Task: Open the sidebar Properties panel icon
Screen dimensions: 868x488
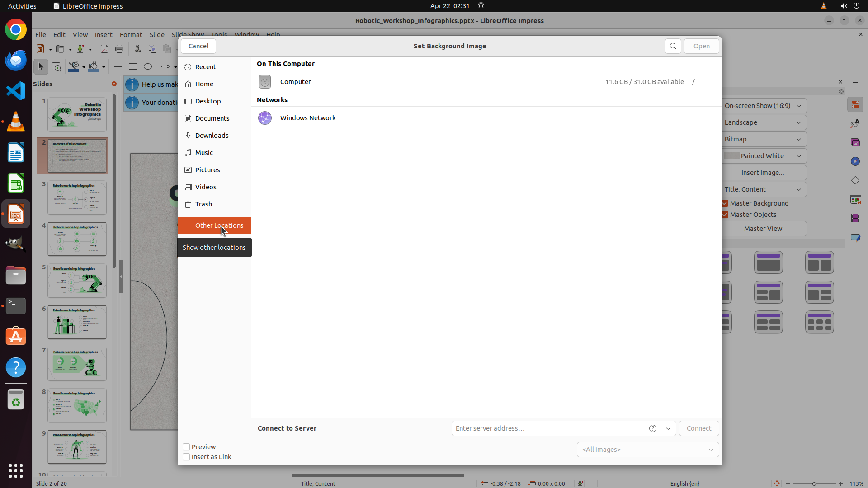Action: point(855,105)
